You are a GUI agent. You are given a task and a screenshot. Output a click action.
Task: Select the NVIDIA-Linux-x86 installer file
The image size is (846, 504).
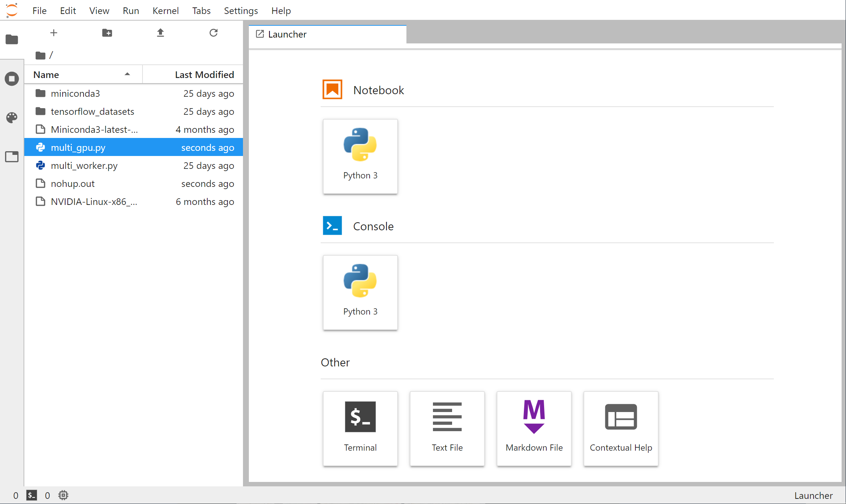[134, 202]
